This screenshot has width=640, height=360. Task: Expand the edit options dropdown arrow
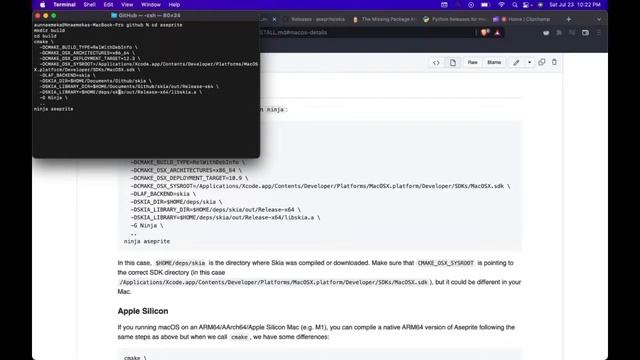529,62
